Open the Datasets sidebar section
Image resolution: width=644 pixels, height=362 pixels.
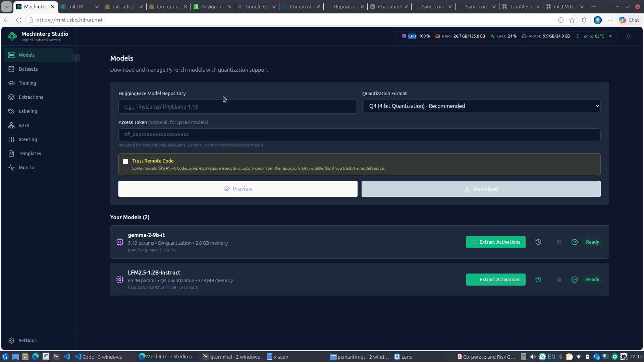[x=39, y=69]
